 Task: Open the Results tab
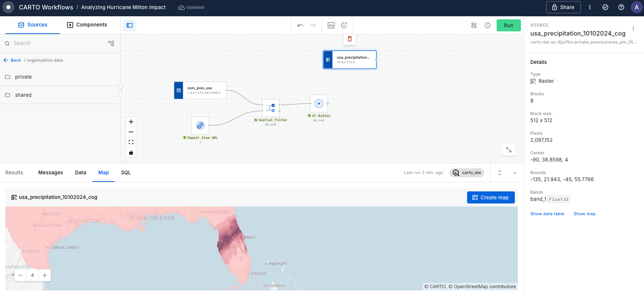[14, 172]
